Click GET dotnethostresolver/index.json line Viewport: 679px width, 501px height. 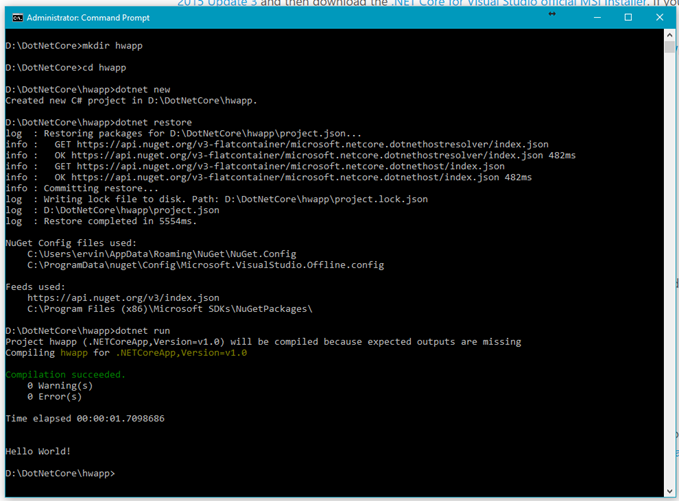[x=277, y=145]
